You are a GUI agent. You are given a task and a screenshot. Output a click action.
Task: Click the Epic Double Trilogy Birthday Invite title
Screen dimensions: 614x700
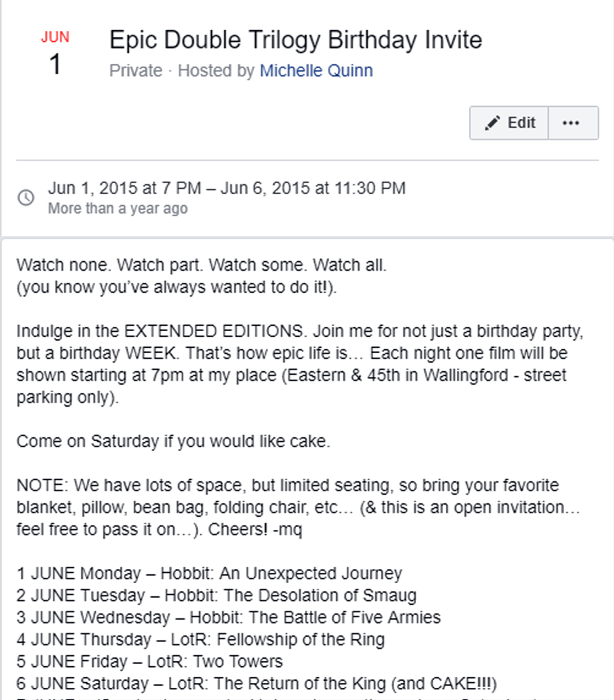[x=295, y=40]
